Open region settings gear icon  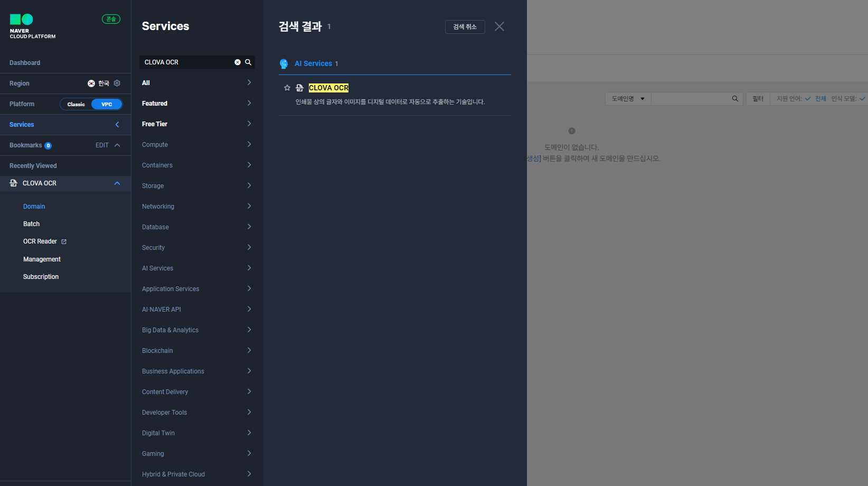click(x=117, y=83)
